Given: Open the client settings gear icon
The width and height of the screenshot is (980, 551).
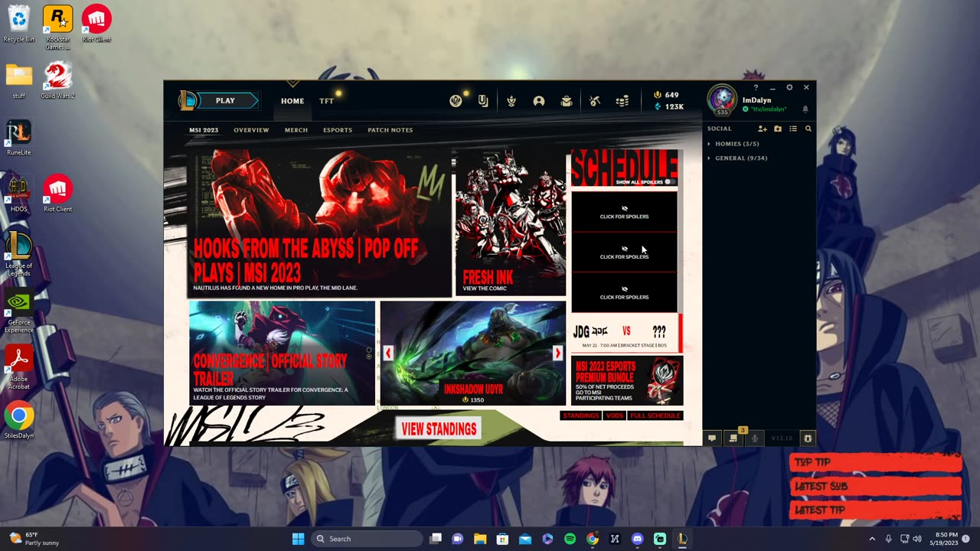Looking at the screenshot, I should 789,87.
